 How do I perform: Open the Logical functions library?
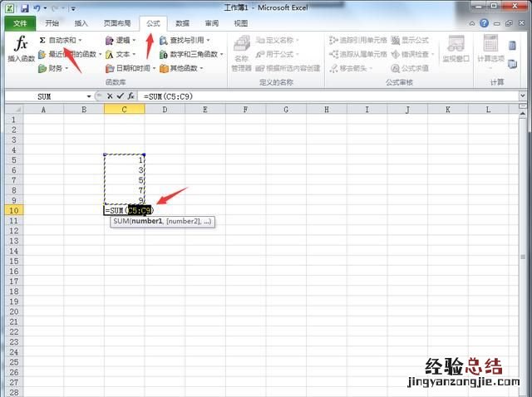tap(121, 40)
